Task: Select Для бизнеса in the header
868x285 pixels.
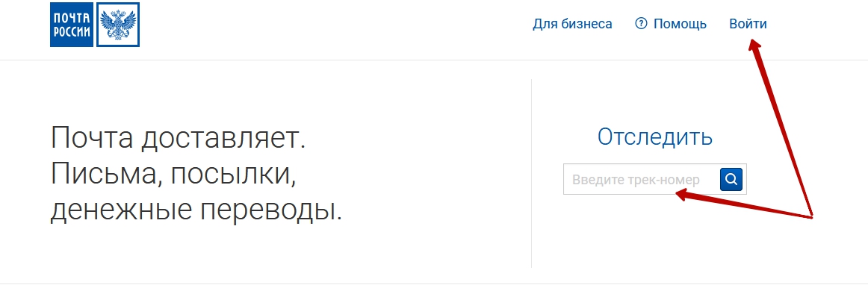Action: point(572,24)
